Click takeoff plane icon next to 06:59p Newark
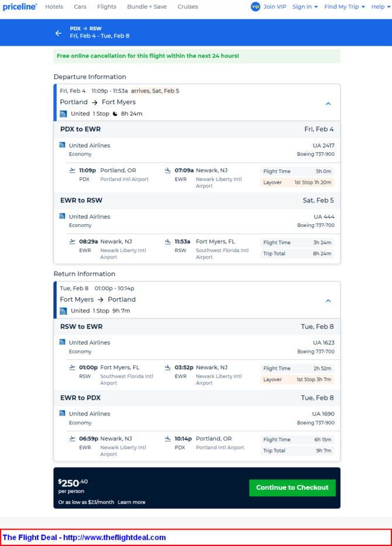Screen dimensions: 392x546 point(73,439)
